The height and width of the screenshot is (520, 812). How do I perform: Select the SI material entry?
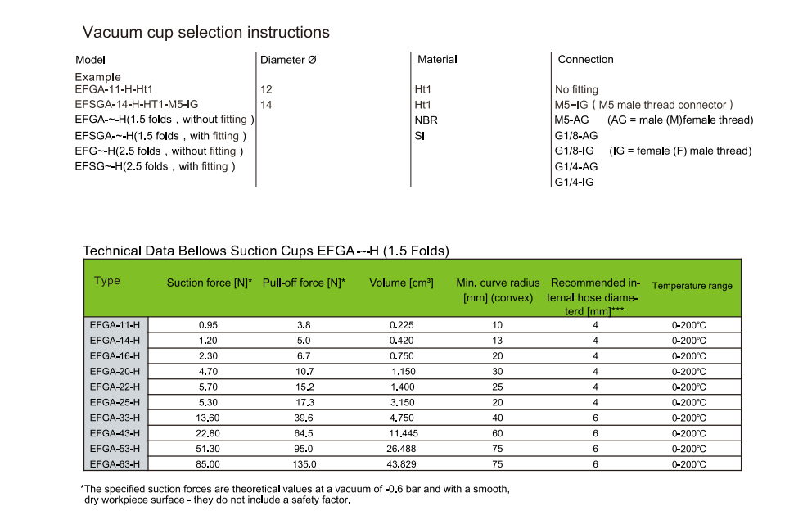tap(420, 136)
